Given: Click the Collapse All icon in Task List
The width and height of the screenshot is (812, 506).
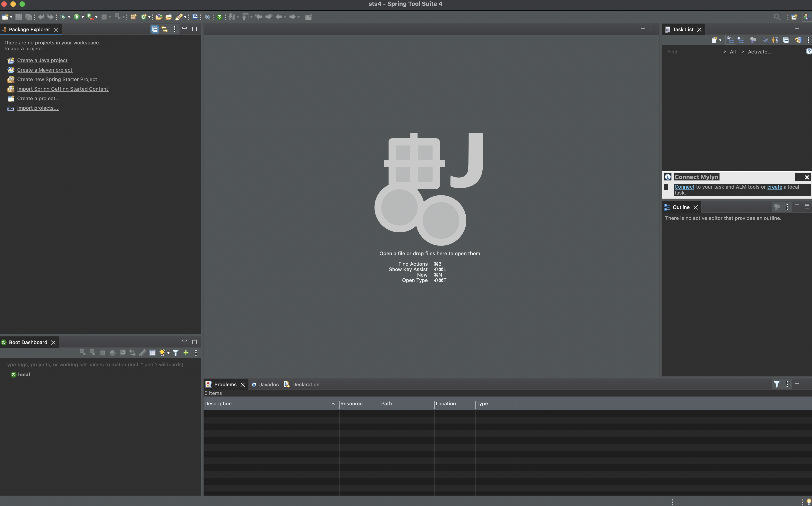Looking at the screenshot, I should pyautogui.click(x=786, y=40).
